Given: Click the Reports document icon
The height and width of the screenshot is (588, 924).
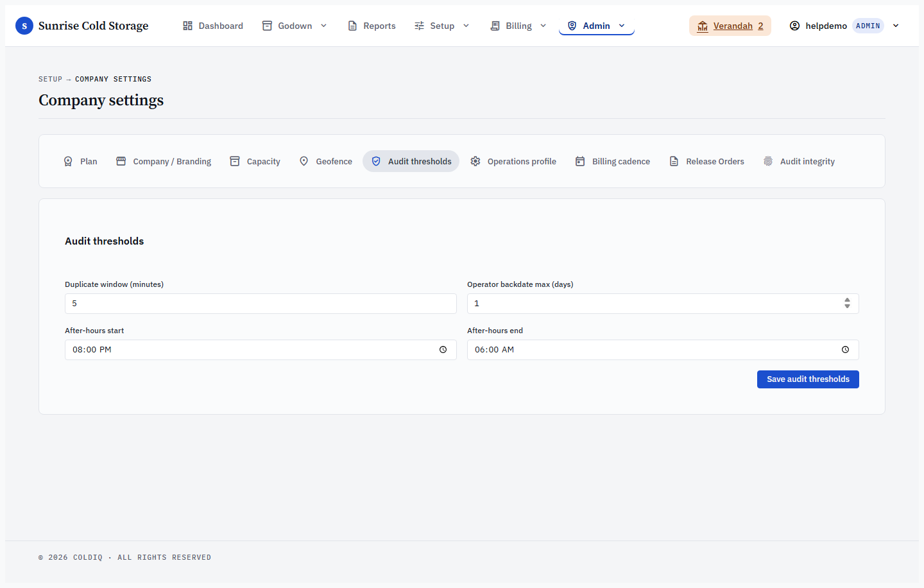Looking at the screenshot, I should click(352, 26).
